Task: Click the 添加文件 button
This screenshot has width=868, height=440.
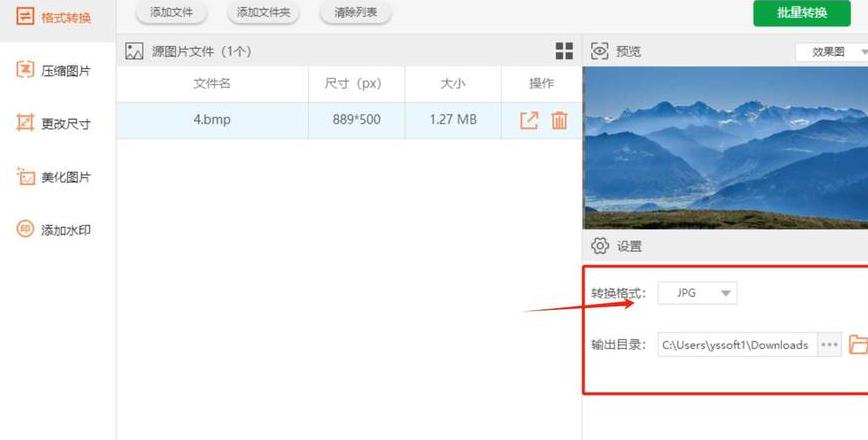Action: pos(172,12)
